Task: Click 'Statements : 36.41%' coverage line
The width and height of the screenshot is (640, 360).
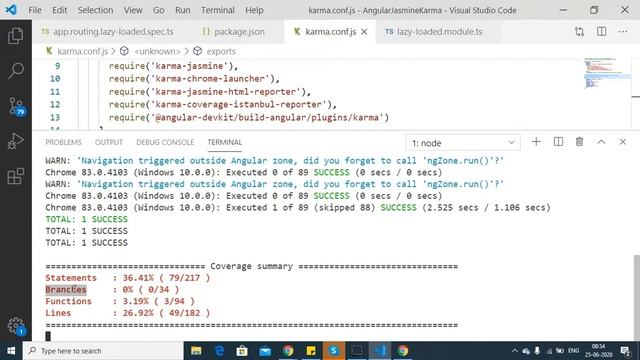Action: 127,278
